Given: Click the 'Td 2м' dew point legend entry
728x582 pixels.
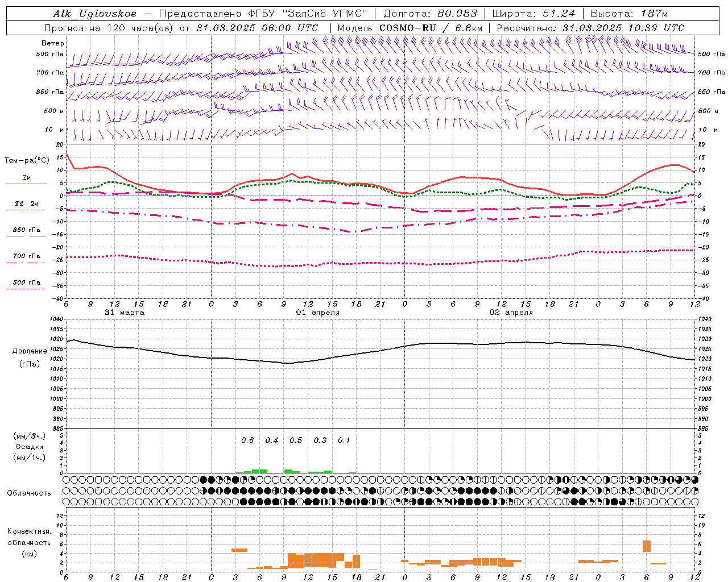Looking at the screenshot, I should (x=26, y=203).
